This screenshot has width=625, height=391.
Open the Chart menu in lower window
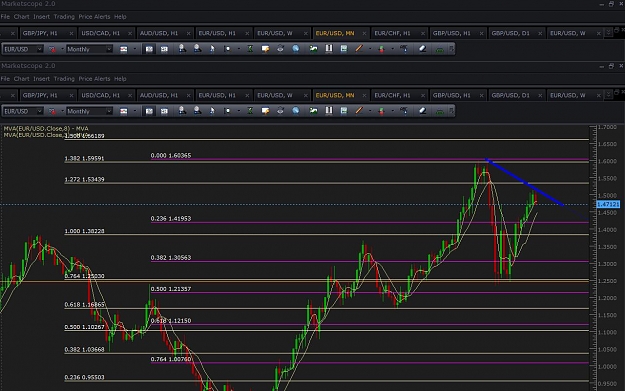(22, 79)
